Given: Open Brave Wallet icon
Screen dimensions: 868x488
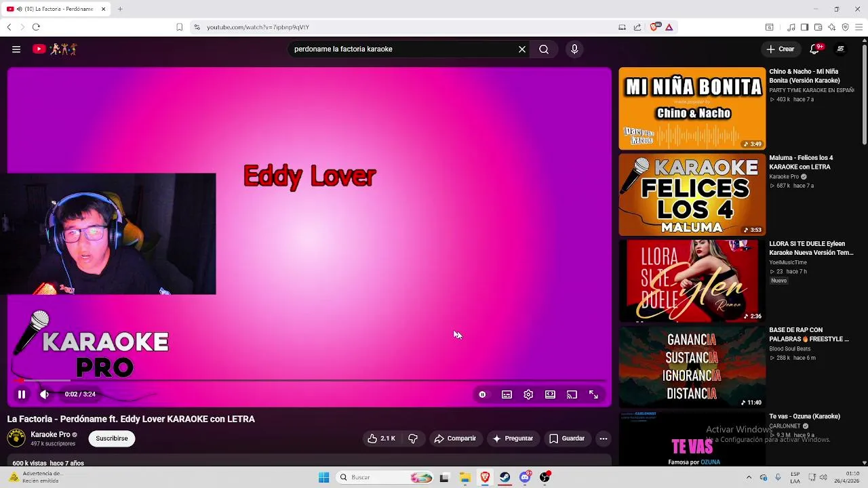Looking at the screenshot, I should (818, 27).
